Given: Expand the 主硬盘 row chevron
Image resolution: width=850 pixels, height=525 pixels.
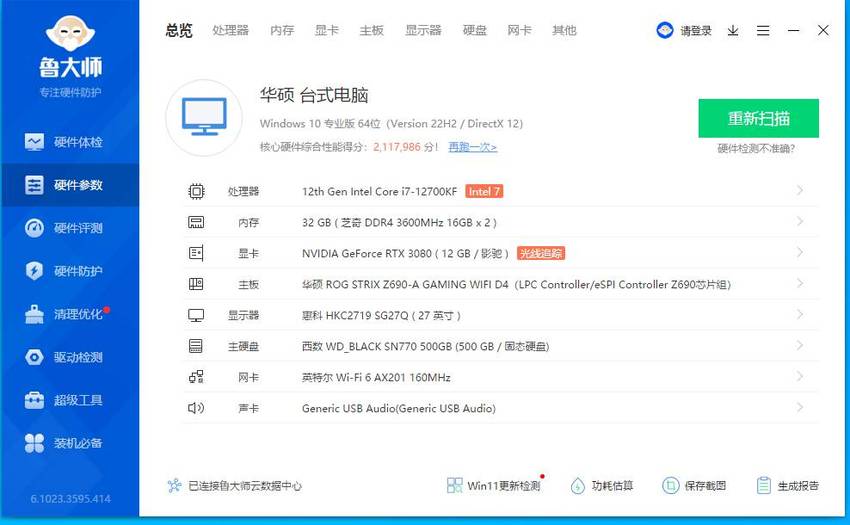Looking at the screenshot, I should coord(800,345).
